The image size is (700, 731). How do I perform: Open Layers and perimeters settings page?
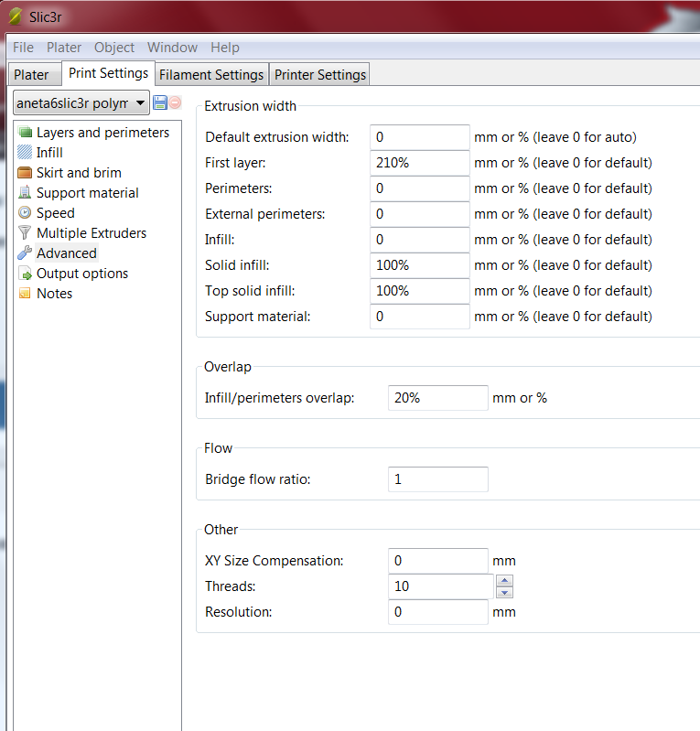coord(102,133)
